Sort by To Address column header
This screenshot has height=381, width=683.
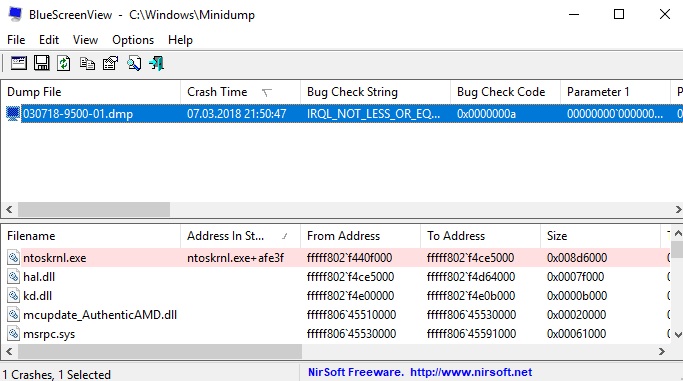click(480, 236)
